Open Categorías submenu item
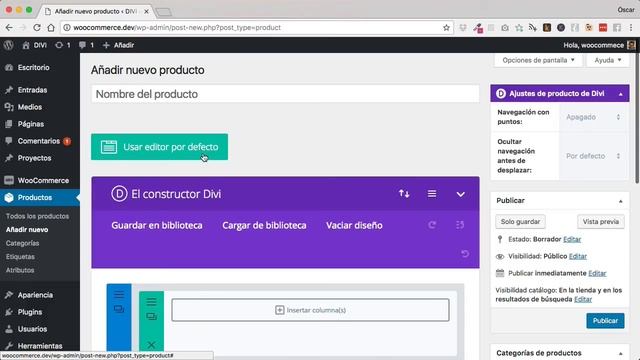The width and height of the screenshot is (640, 360). [22, 243]
